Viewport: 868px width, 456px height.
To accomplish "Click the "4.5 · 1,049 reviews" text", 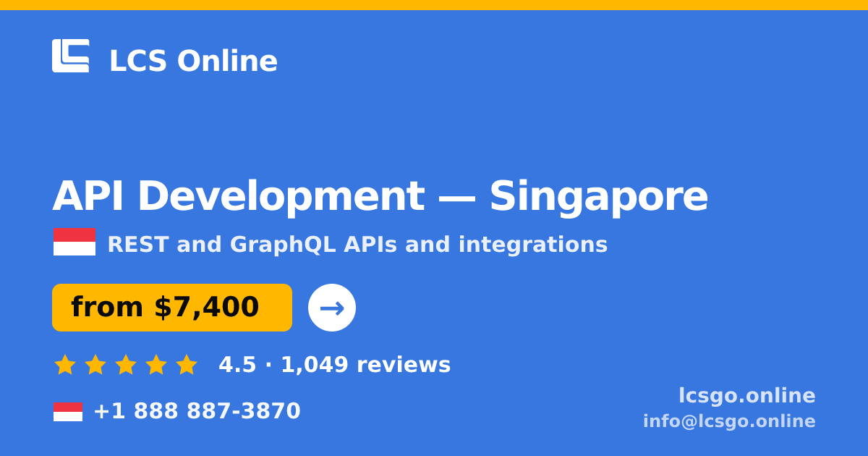I will 334,365.
